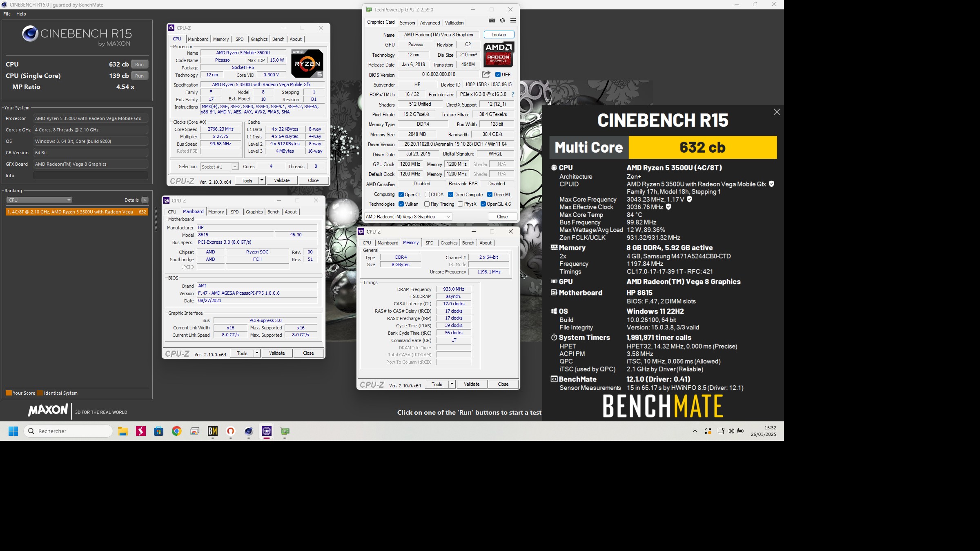The height and width of the screenshot is (551, 980).
Task: Click Validate in the Memory CPU-Z window
Action: [x=472, y=384]
